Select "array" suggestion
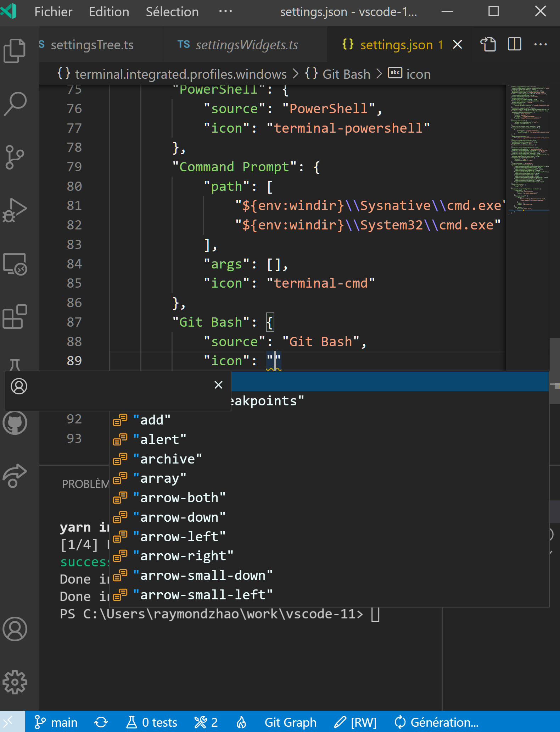 (329, 478)
